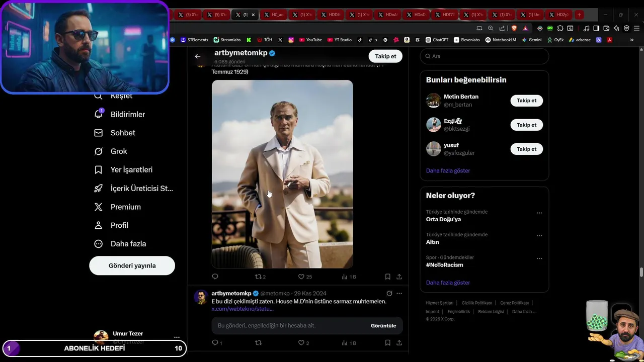This screenshot has height=362, width=644.
Task: Open the NotebookLM bookmark
Action: pyautogui.click(x=501, y=40)
